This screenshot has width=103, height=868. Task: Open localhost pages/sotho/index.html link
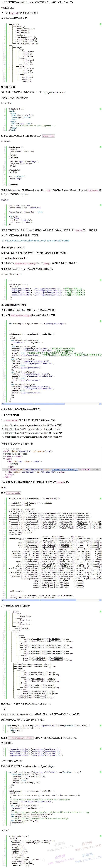(26, 437)
